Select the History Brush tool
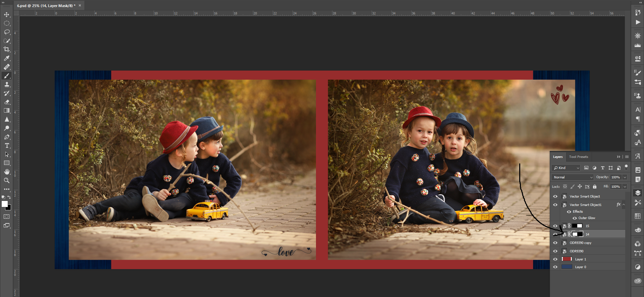644x297 pixels. (x=7, y=93)
